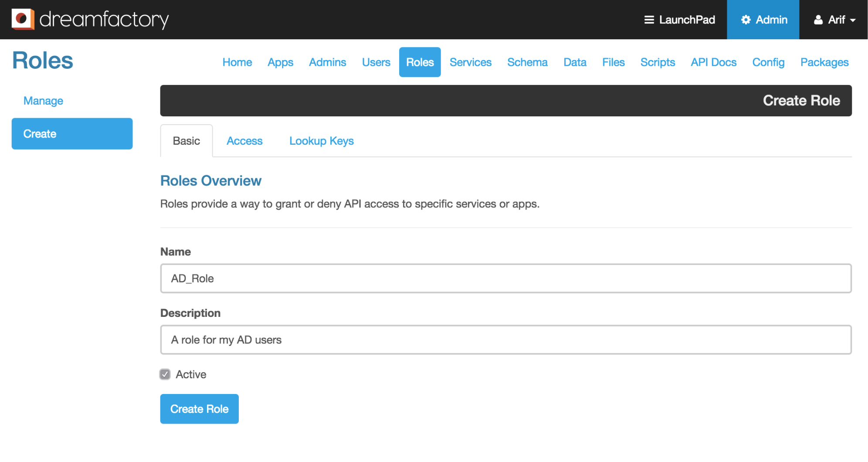
Task: Navigate to the Packages page
Action: tap(824, 62)
